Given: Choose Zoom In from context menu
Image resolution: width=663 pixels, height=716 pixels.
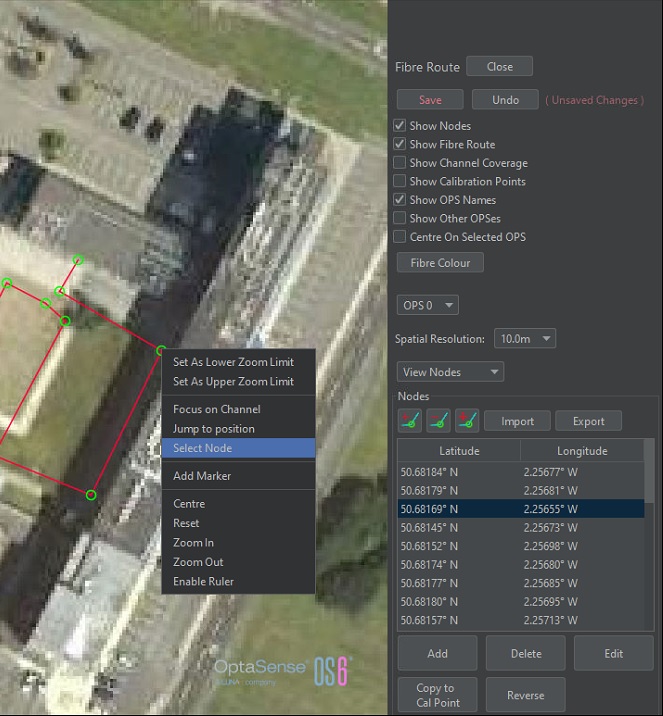Looking at the screenshot, I should tap(238, 542).
